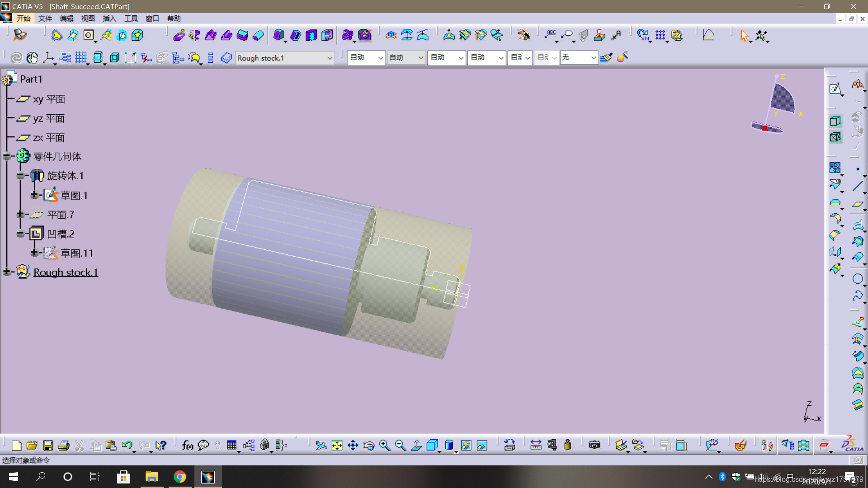Open Chrome from the taskbar
This screenshot has width=868, height=488.
click(x=180, y=477)
